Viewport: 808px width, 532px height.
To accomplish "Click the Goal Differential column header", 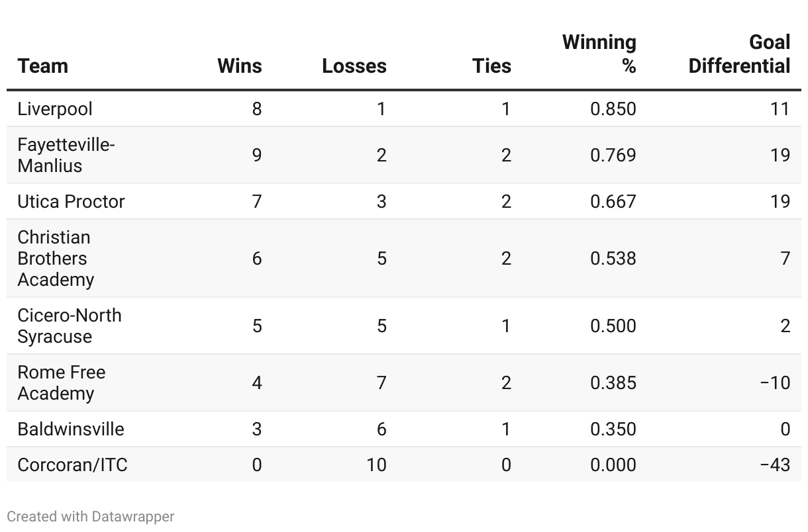I will (x=739, y=54).
